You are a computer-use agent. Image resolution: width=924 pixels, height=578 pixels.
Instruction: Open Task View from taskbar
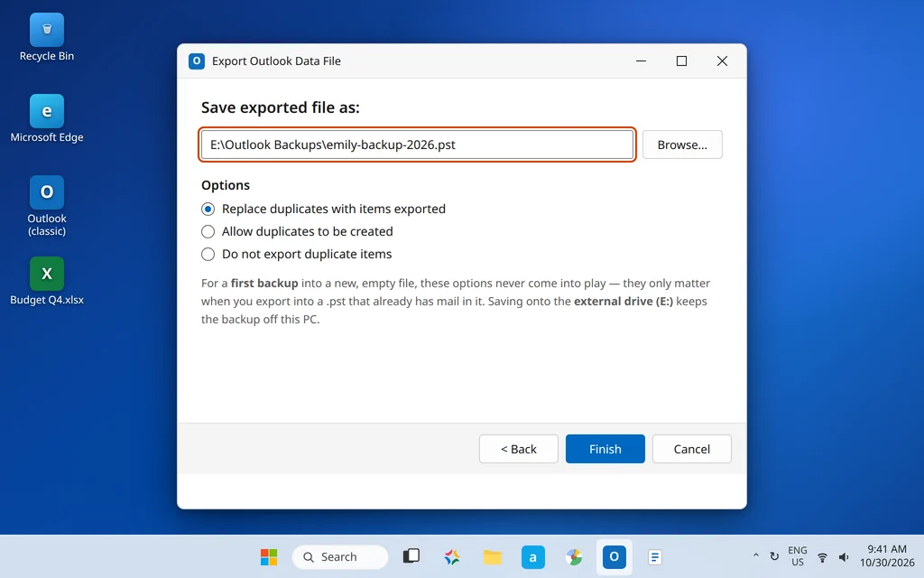[x=411, y=556]
